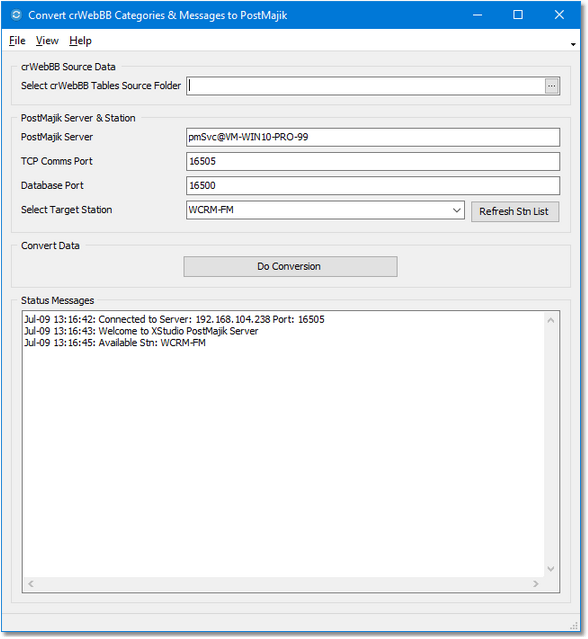Click into the PostMajik Server field
Image resolution: width=588 pixels, height=639 pixels.
(373, 137)
